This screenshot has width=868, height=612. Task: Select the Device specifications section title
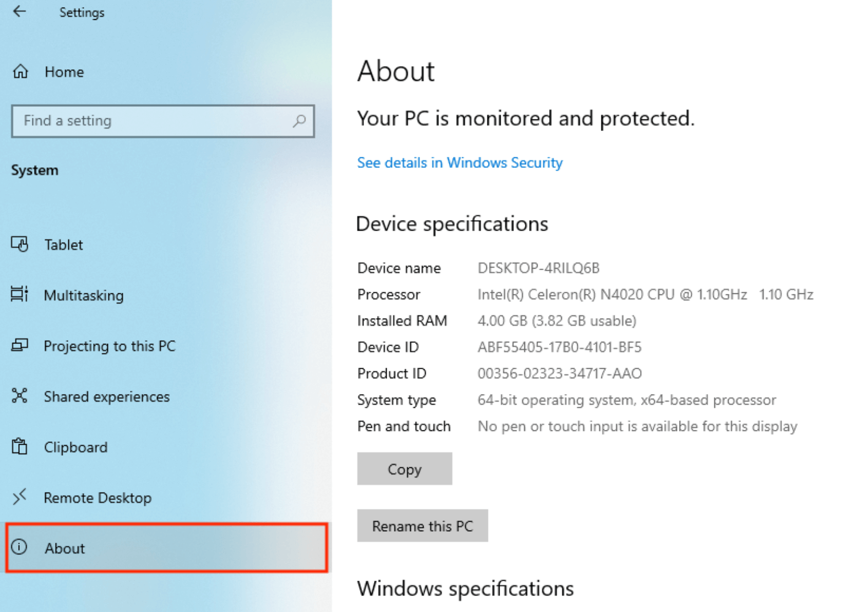(x=452, y=223)
